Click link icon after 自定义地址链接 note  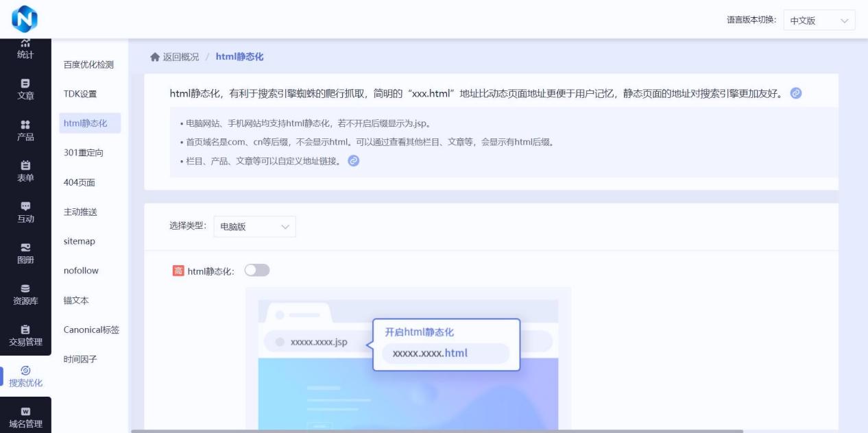click(x=354, y=161)
